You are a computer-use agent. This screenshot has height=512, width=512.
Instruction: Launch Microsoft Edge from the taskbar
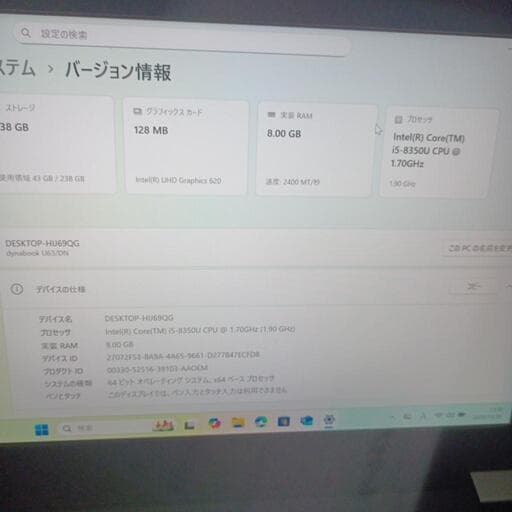click(x=261, y=422)
